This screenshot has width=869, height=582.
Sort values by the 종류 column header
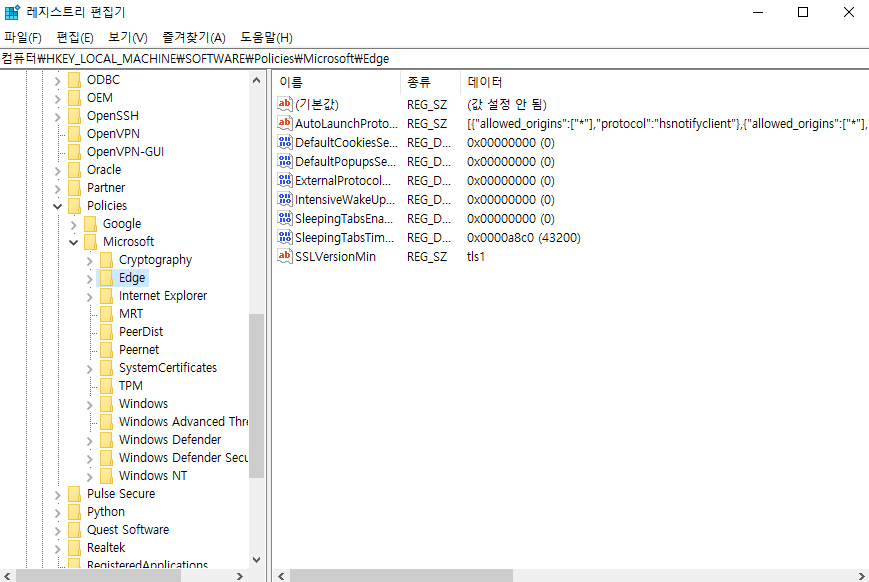point(430,82)
